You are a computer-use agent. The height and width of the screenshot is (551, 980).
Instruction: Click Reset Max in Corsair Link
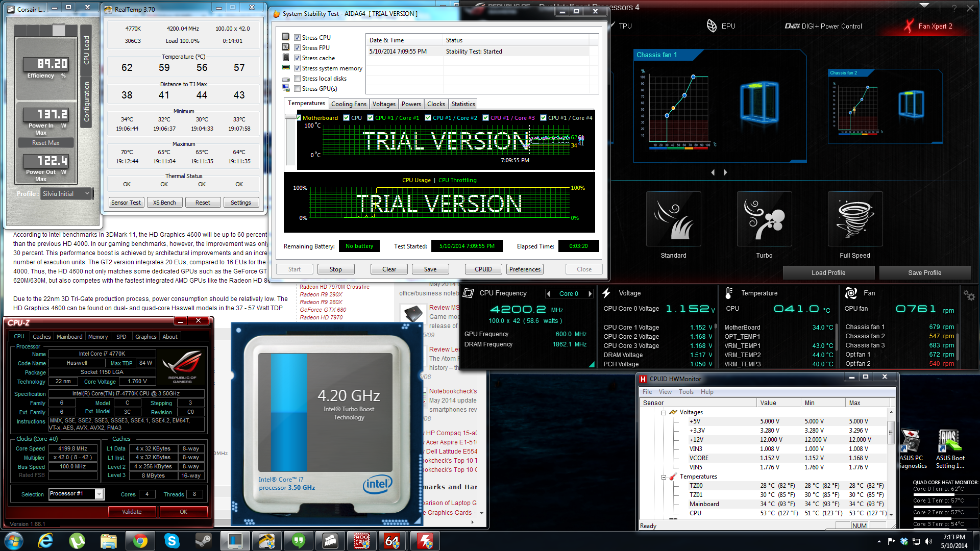pos(46,143)
